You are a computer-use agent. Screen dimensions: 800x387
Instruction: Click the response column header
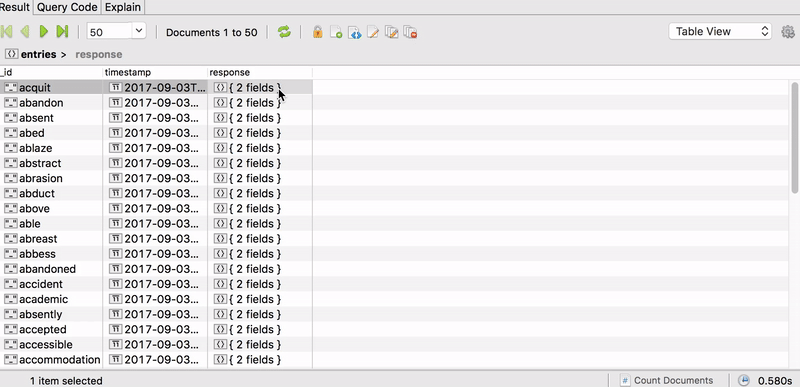click(260, 72)
